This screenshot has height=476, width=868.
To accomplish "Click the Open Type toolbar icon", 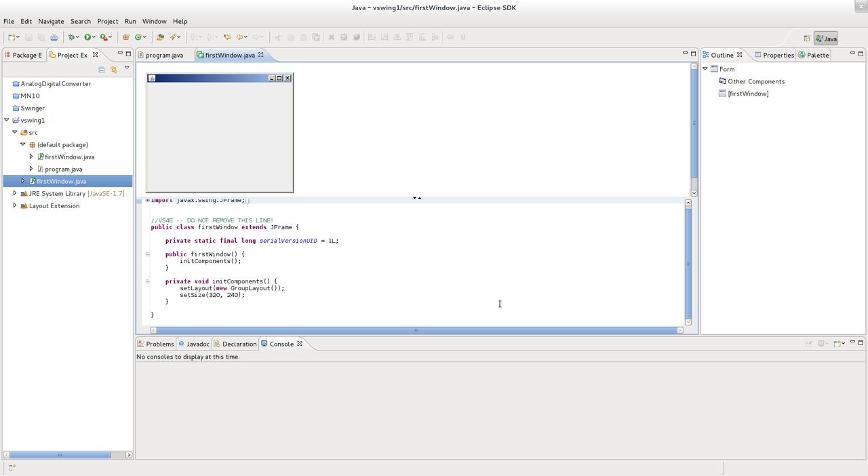I will (x=160, y=37).
